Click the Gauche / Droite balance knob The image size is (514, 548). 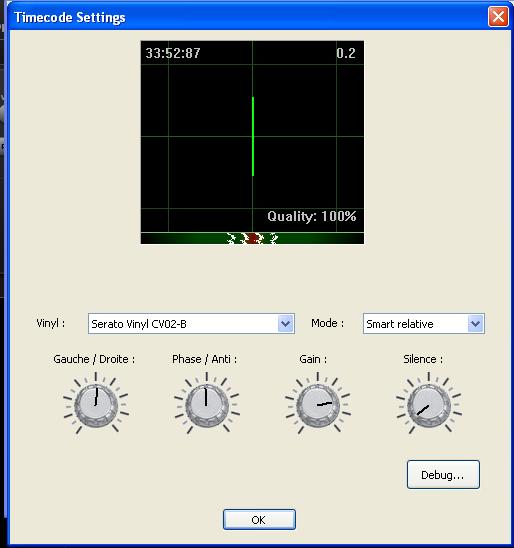click(96, 405)
